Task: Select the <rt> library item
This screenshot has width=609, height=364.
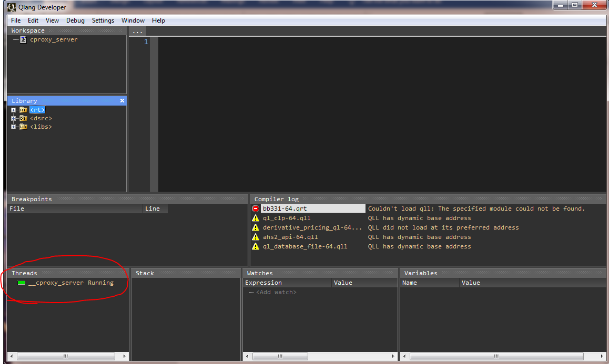Action: point(37,110)
